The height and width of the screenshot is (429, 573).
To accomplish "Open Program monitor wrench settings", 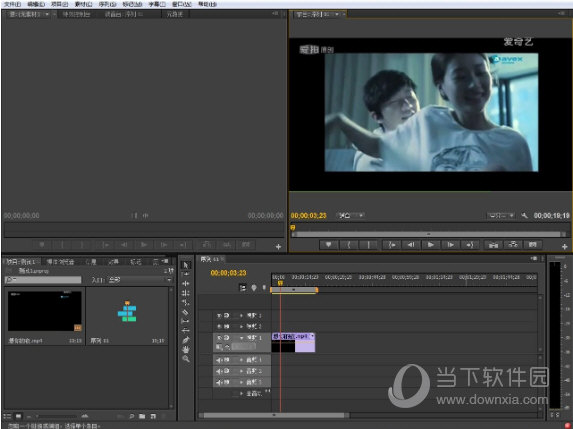I will click(524, 216).
